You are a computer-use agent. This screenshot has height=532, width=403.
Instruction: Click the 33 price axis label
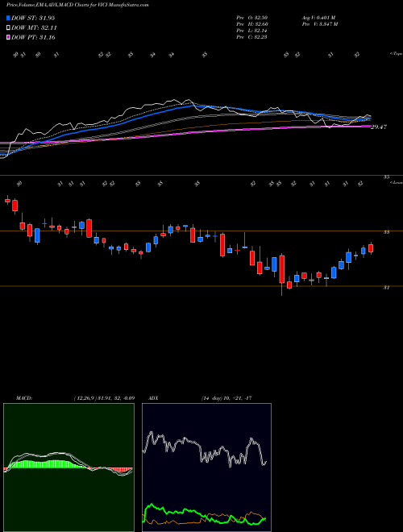coord(386,232)
